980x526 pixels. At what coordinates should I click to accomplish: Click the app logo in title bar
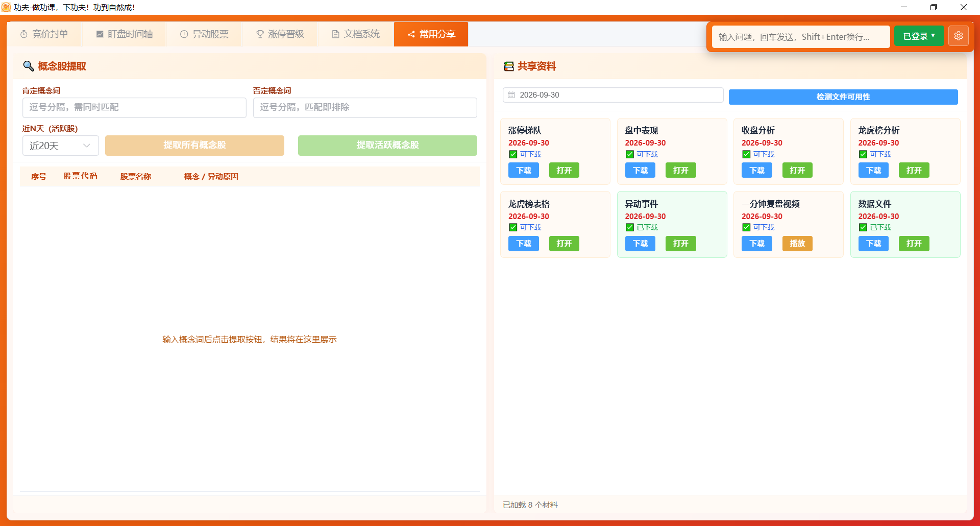[6, 7]
